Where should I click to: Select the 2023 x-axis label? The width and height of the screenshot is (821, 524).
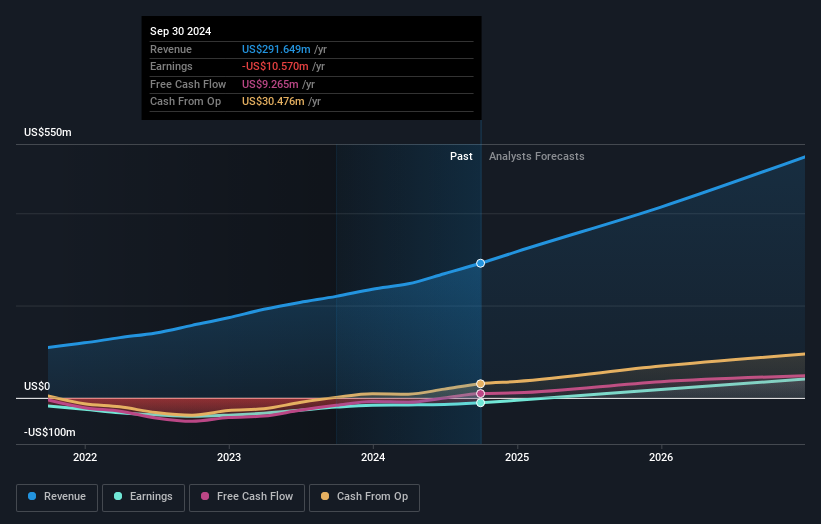coord(229,457)
